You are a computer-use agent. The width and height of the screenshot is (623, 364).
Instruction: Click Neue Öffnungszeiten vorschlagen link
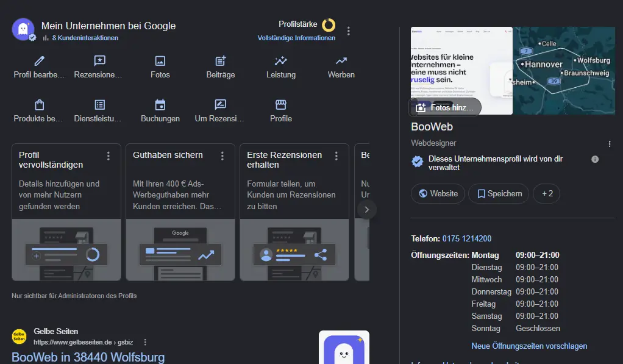tap(529, 346)
